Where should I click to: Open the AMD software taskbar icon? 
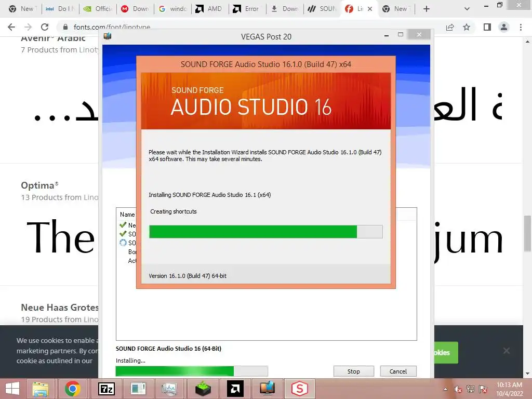click(235, 389)
